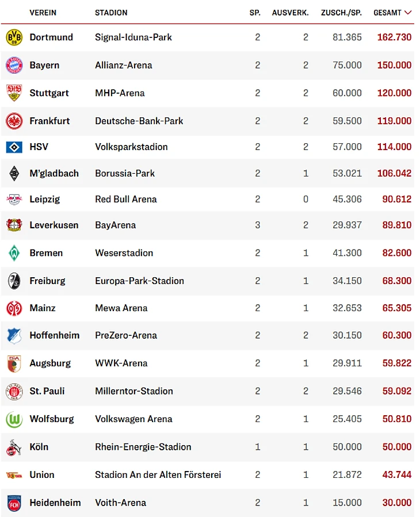
Task: Sort table by Stadion column header
Action: click(x=111, y=13)
